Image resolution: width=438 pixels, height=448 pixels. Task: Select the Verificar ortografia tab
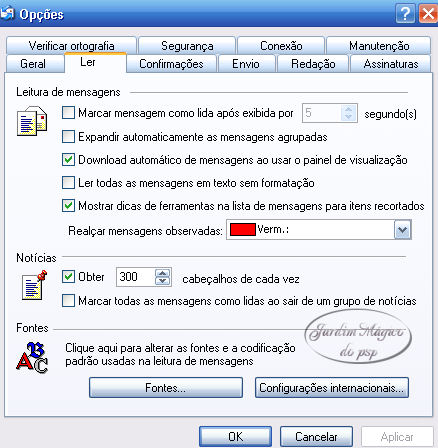(x=71, y=46)
